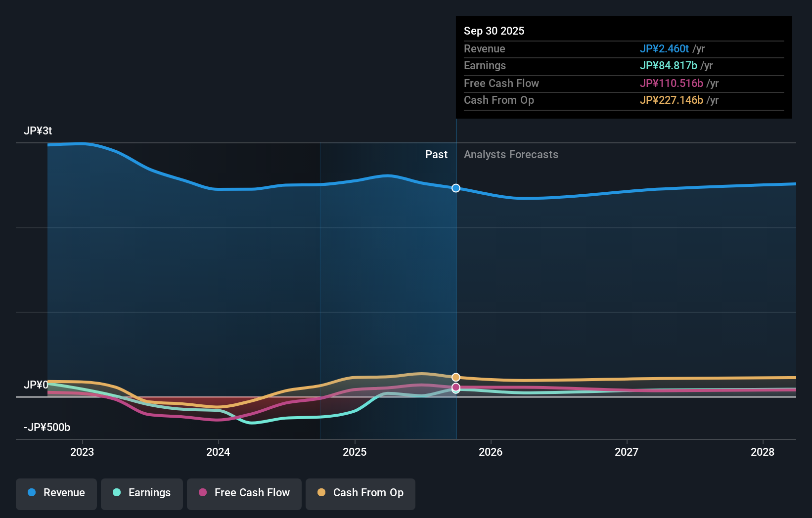This screenshot has height=518, width=812.
Task: Click the teal Earnings legend dot
Action: (116, 493)
